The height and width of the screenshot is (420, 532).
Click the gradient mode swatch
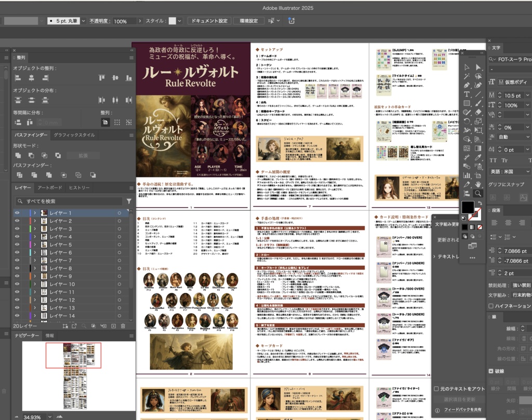click(472, 227)
